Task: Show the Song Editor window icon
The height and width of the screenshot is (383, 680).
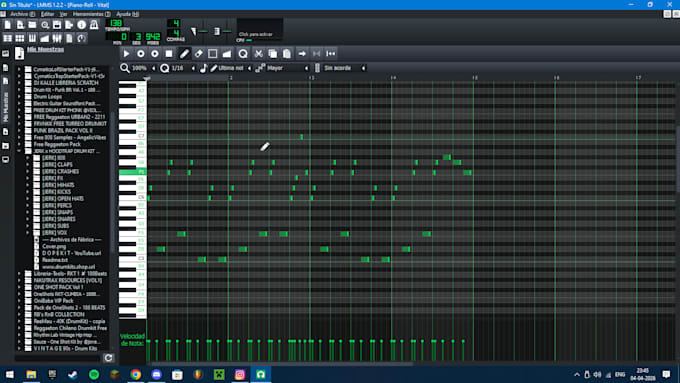Action: pyautogui.click(x=8, y=38)
